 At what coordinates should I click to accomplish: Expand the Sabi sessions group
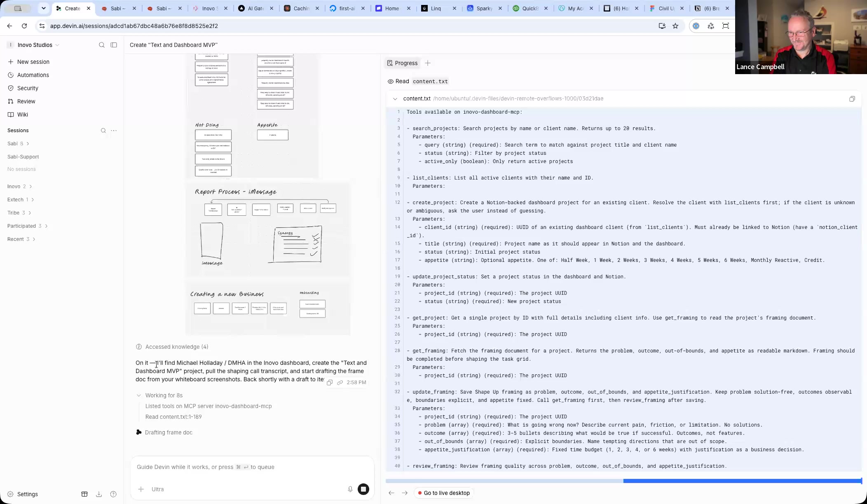point(18,144)
